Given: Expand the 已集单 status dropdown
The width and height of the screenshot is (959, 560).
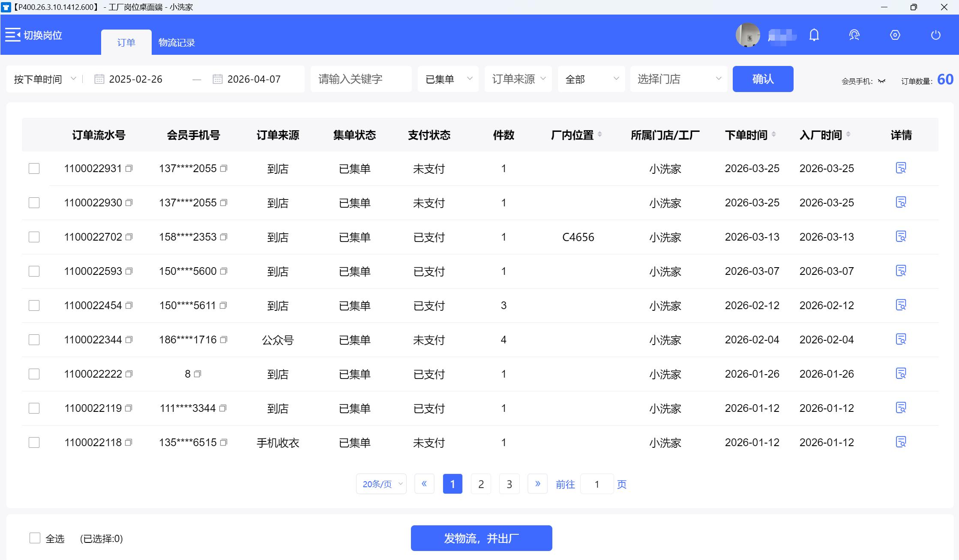Looking at the screenshot, I should click(448, 79).
